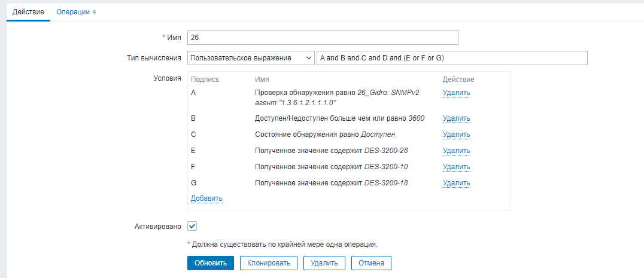Click the Имя input field
Viewport: 644px width, 278px height.
click(323, 38)
